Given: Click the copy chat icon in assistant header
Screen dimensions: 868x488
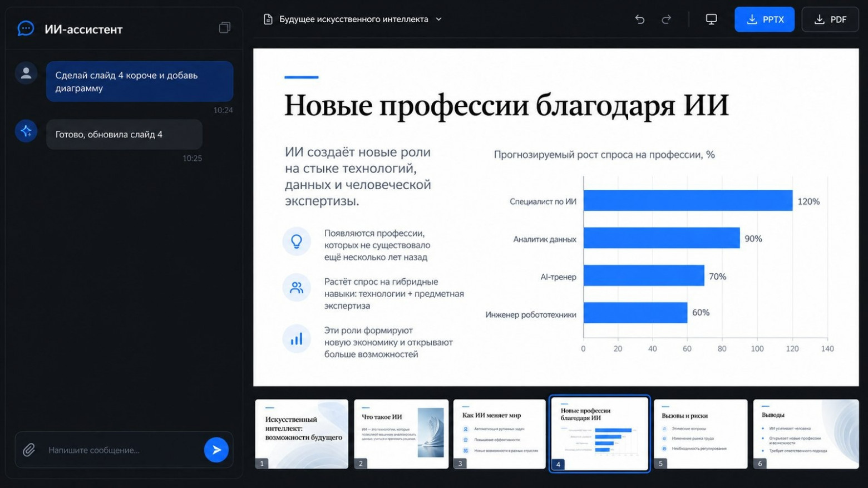Looking at the screenshot, I should pyautogui.click(x=225, y=27).
